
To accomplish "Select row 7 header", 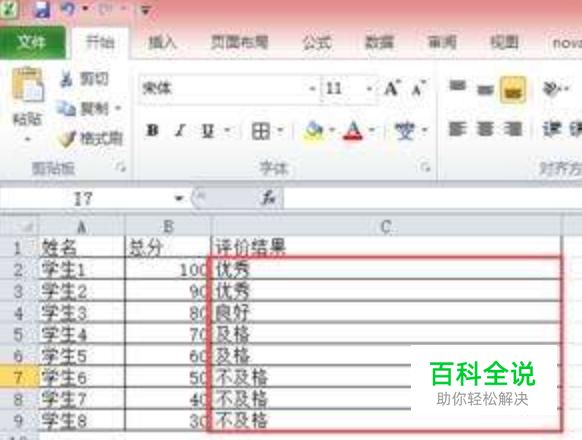I will pos(19,378).
